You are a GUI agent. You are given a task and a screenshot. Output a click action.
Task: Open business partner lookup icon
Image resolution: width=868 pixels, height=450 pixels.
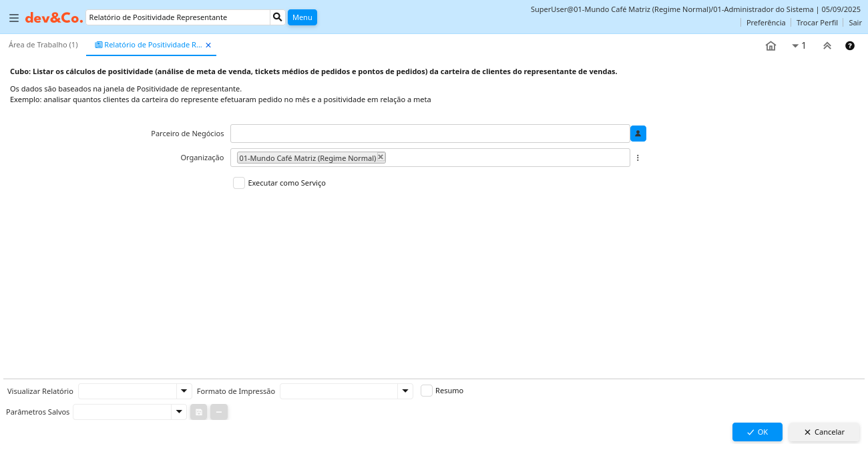(x=638, y=134)
